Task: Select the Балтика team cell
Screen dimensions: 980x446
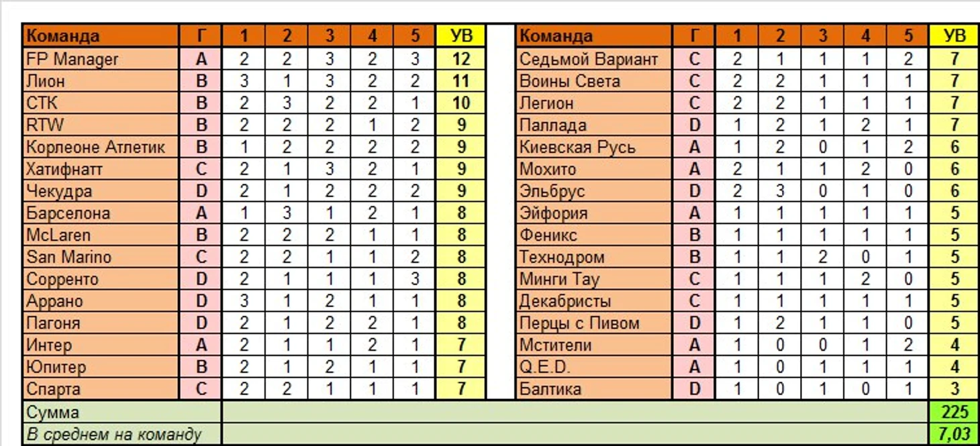Action: 593,389
